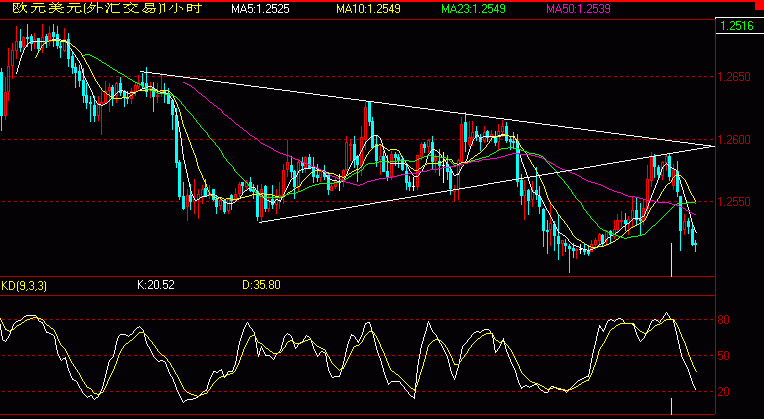The height and width of the screenshot is (419, 764).
Task: Click the D:35.80 value
Action: [x=261, y=285]
